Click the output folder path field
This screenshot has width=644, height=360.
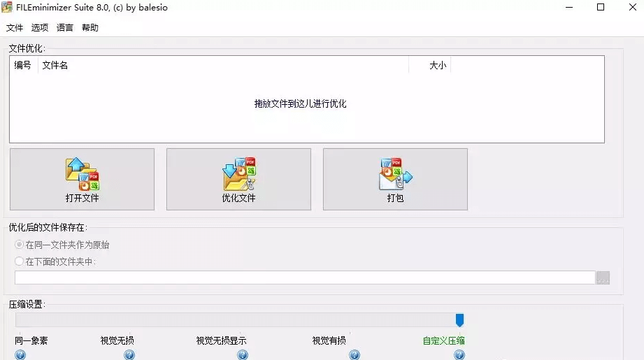[305, 278]
